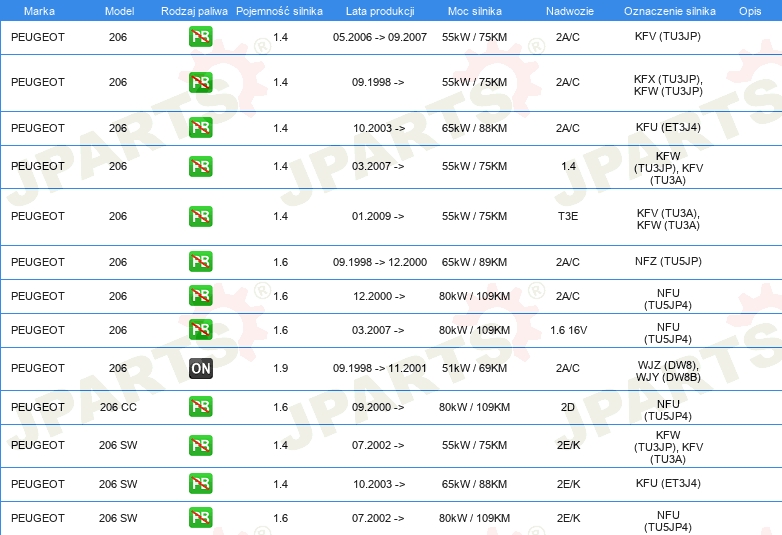This screenshot has width=782, height=535.
Task: Click the Opis column header
Action: [x=750, y=11]
